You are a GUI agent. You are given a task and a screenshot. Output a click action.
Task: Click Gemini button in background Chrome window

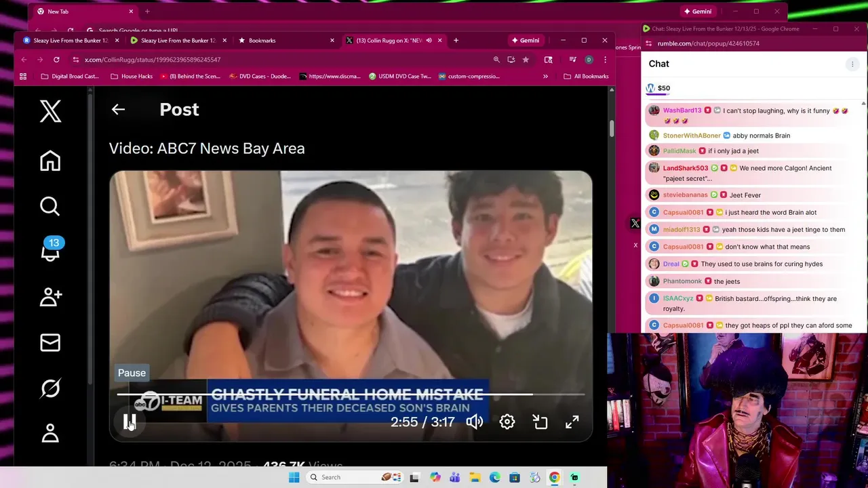click(698, 11)
